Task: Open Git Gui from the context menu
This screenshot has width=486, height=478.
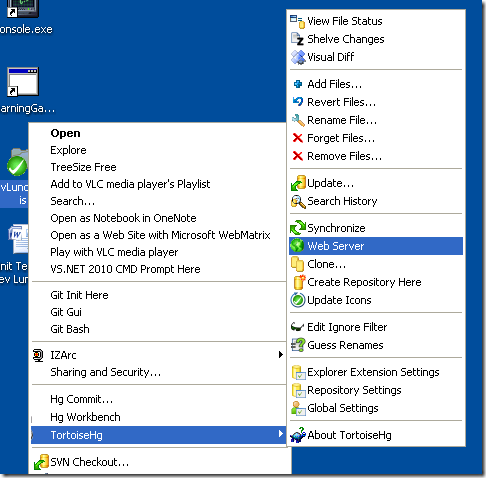Action: pos(66,312)
